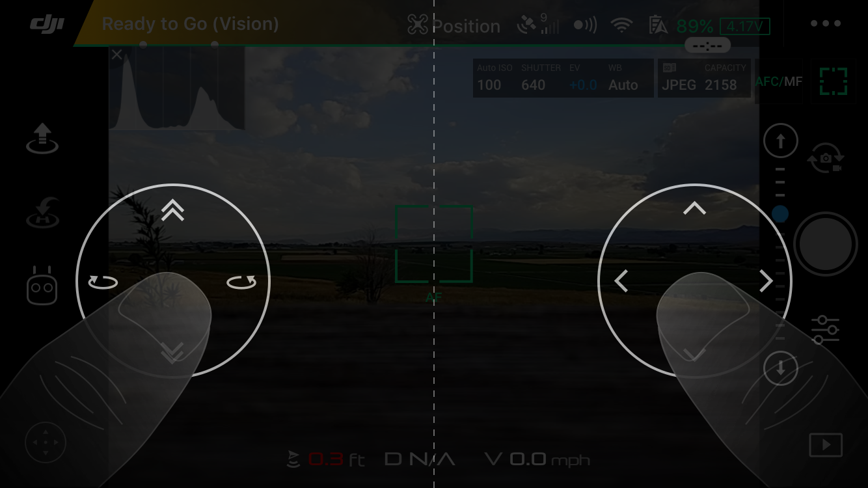Open the three-dot general settings menu

click(826, 23)
